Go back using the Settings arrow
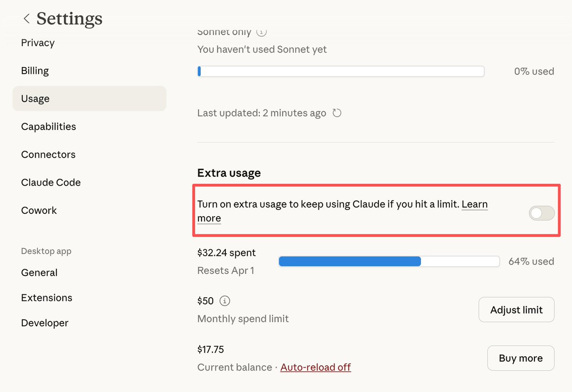 pos(27,19)
